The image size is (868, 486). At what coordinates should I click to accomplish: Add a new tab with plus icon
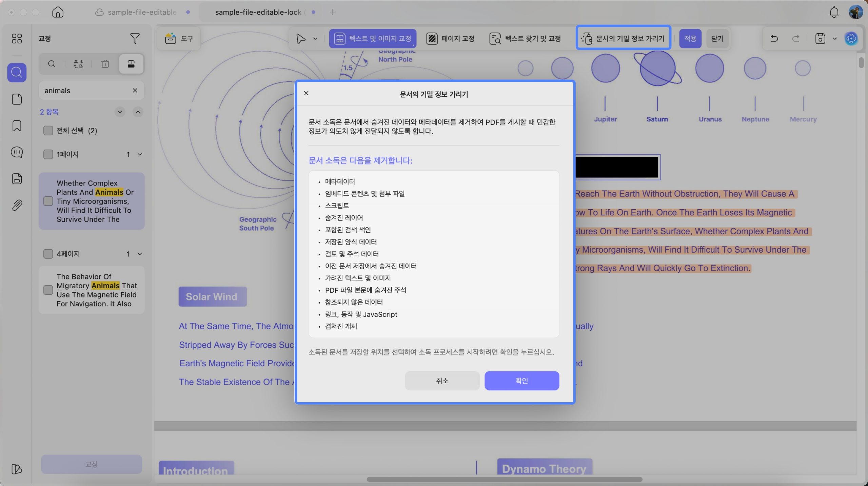click(333, 12)
